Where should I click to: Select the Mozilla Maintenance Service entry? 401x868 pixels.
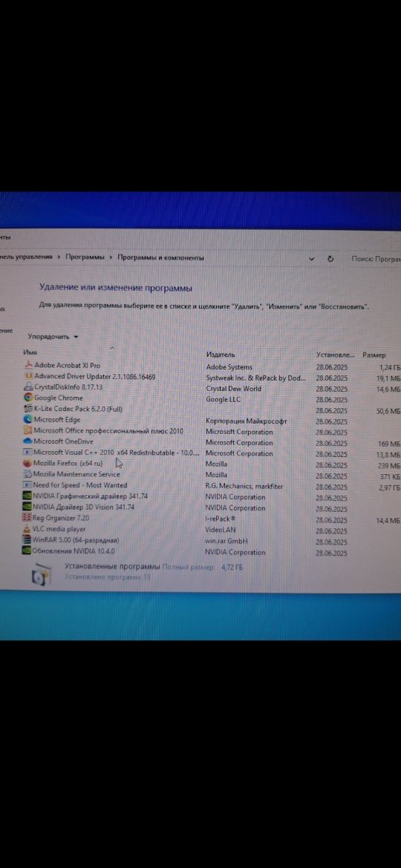tap(76, 474)
